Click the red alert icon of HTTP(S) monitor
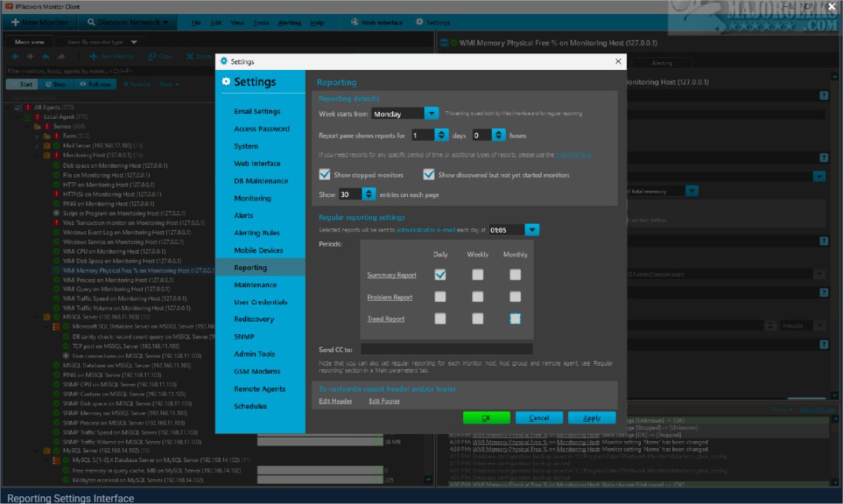Image resolution: width=843 pixels, height=504 pixels. click(x=57, y=194)
